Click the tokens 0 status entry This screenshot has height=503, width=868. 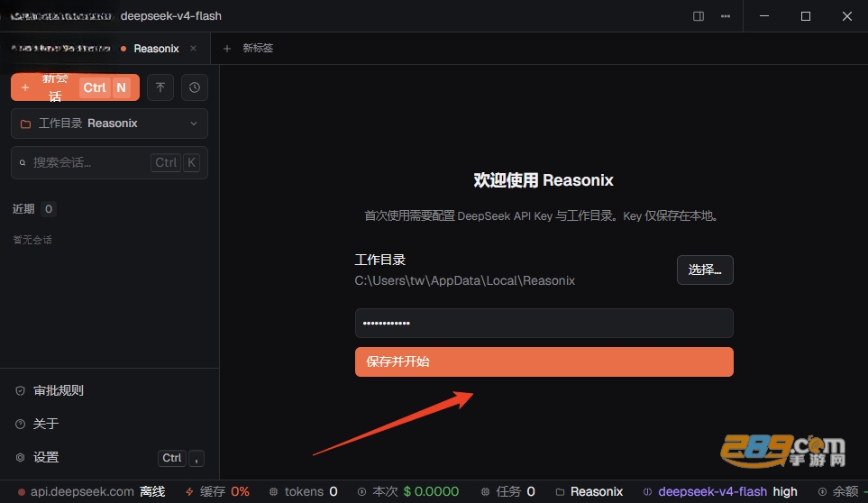[x=304, y=491]
